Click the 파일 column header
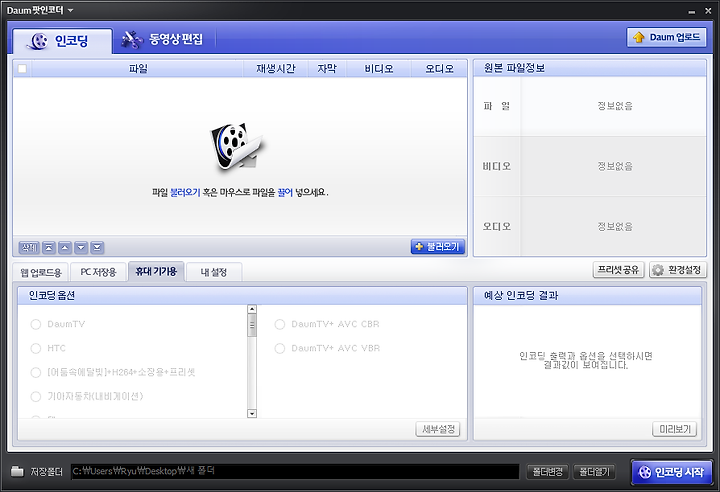The image size is (720, 492). [138, 69]
